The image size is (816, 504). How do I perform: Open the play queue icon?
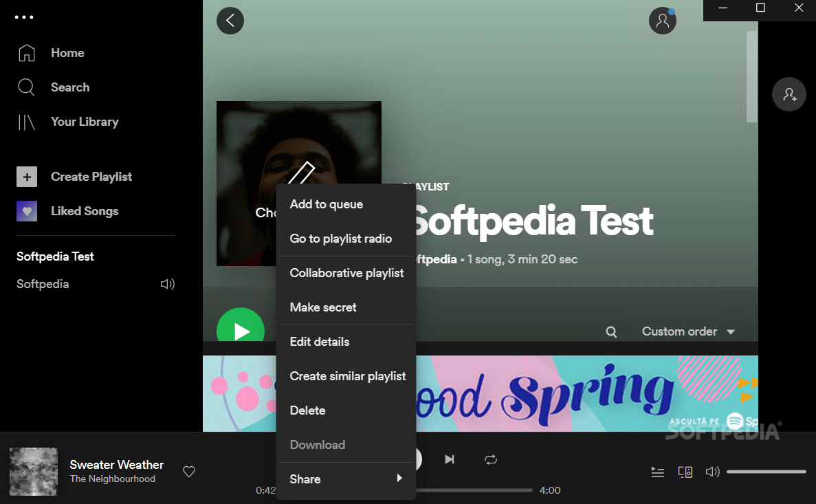pos(657,472)
